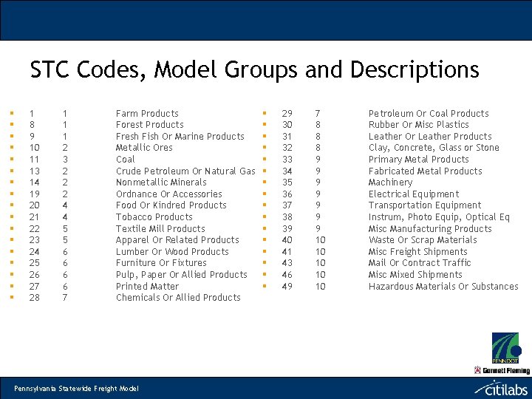The image size is (532, 399).
Task: Select 'Rubber Or Misc Plastics'
Action: tap(418, 125)
